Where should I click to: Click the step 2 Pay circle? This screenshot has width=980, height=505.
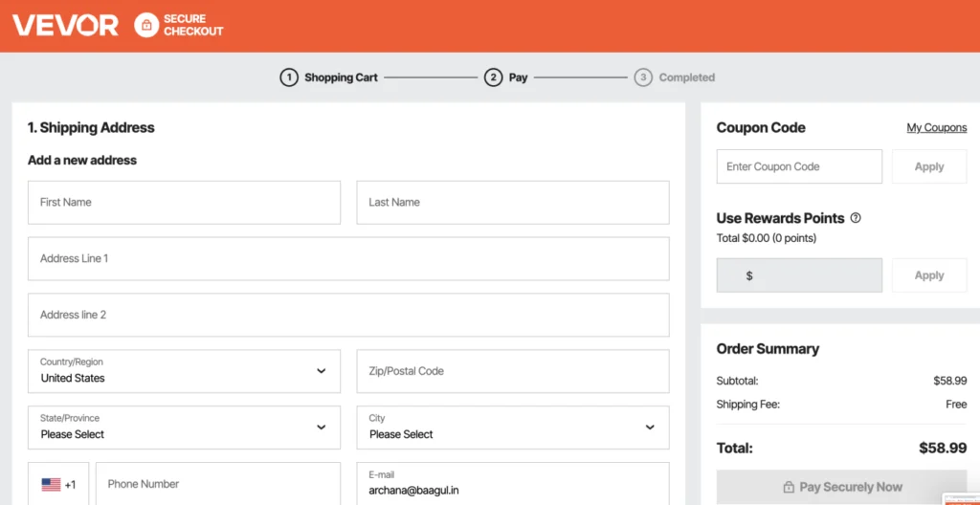[x=493, y=77]
